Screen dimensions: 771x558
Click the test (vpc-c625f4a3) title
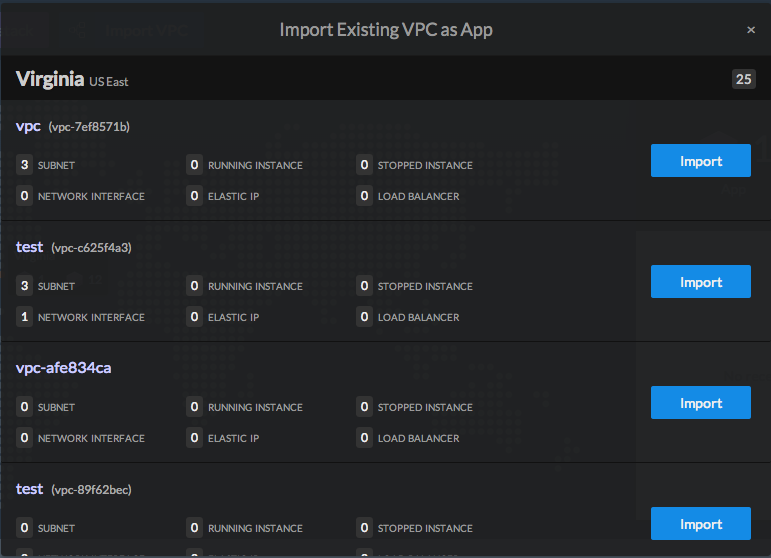click(x=74, y=247)
